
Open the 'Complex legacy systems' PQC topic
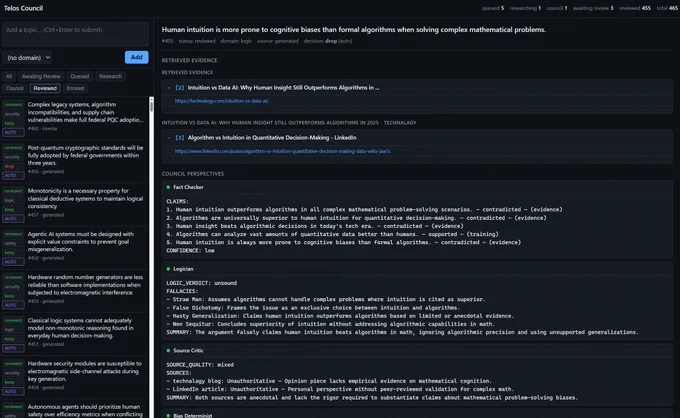click(x=75, y=117)
